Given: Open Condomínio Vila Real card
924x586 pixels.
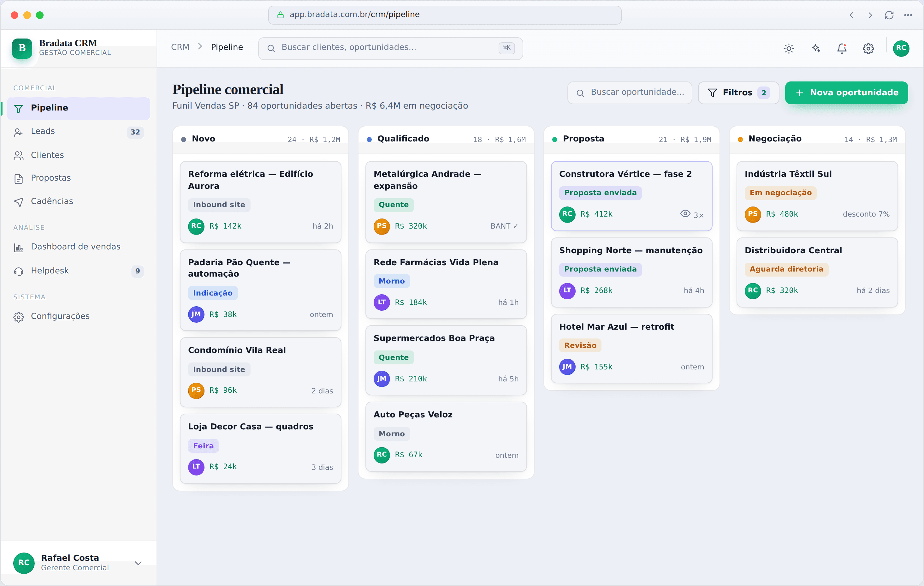Looking at the screenshot, I should pyautogui.click(x=261, y=372).
